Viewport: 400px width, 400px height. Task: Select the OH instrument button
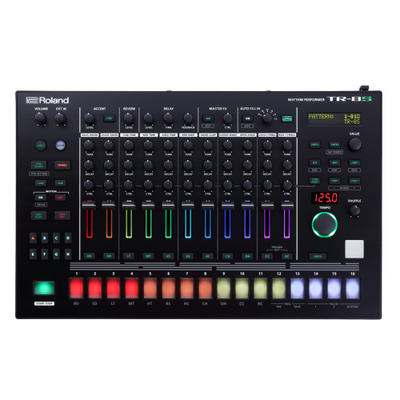pyautogui.click(x=247, y=256)
